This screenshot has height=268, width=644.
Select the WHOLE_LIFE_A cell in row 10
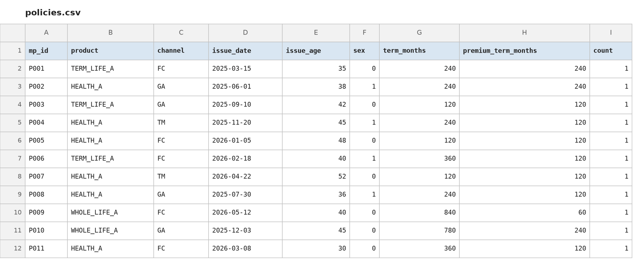tap(111, 213)
